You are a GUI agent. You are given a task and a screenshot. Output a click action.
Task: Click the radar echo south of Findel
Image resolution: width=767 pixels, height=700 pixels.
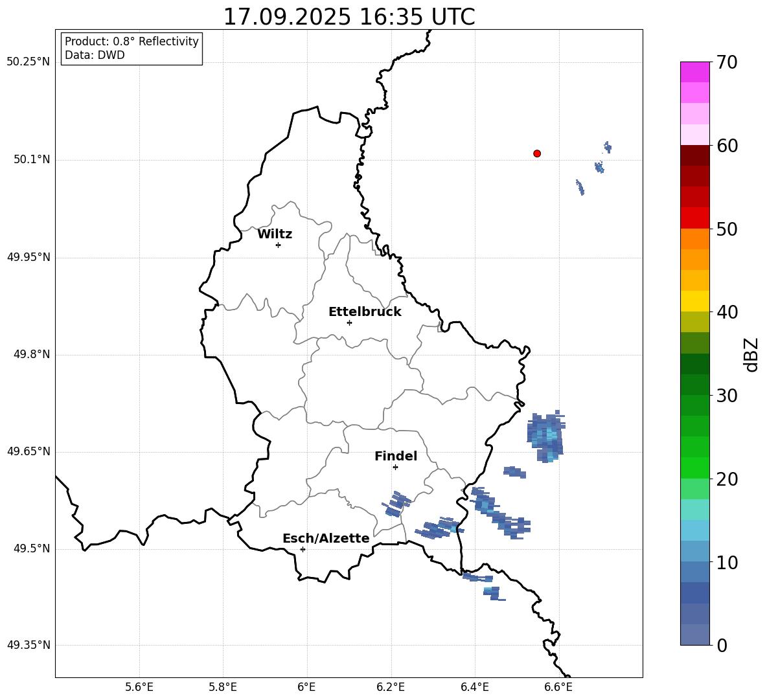(x=397, y=504)
